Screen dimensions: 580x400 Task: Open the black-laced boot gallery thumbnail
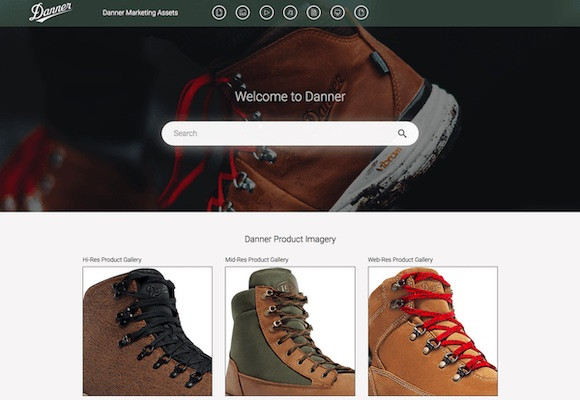click(x=148, y=331)
